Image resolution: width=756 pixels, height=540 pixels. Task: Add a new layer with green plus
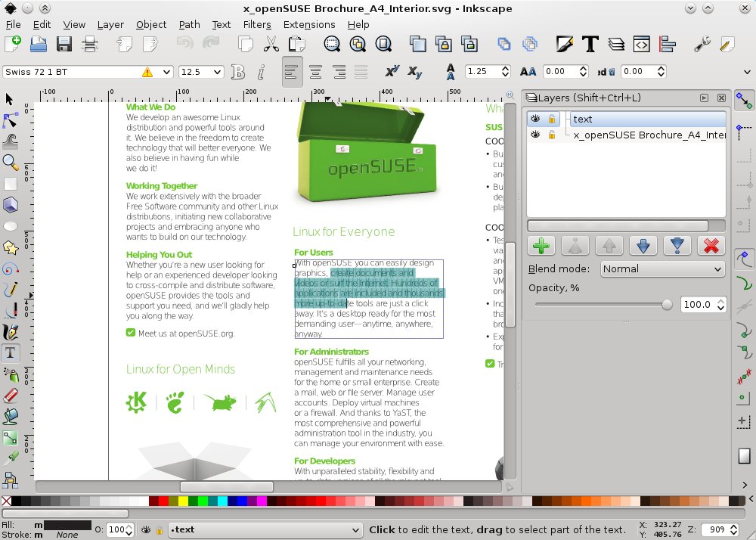pyautogui.click(x=541, y=246)
